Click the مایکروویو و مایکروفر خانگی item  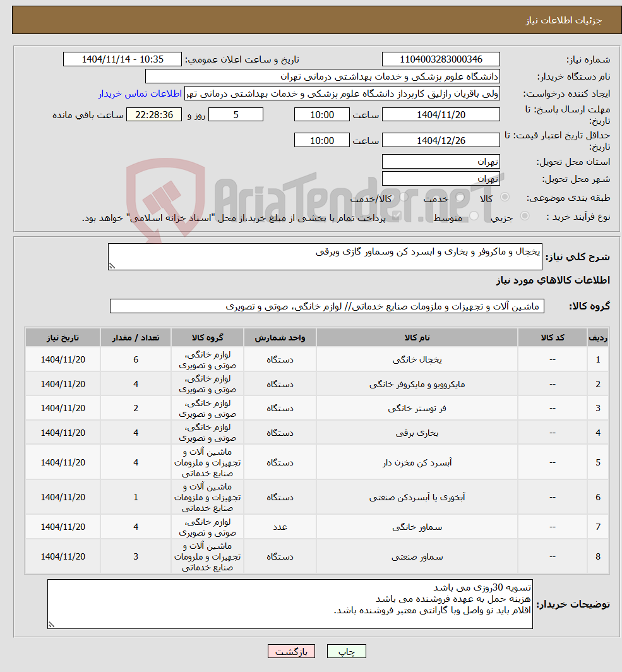417,384
